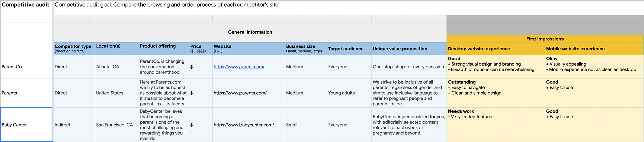Select the Baby Center row label cell
This screenshot has width=644, height=142.
[x=26, y=125]
